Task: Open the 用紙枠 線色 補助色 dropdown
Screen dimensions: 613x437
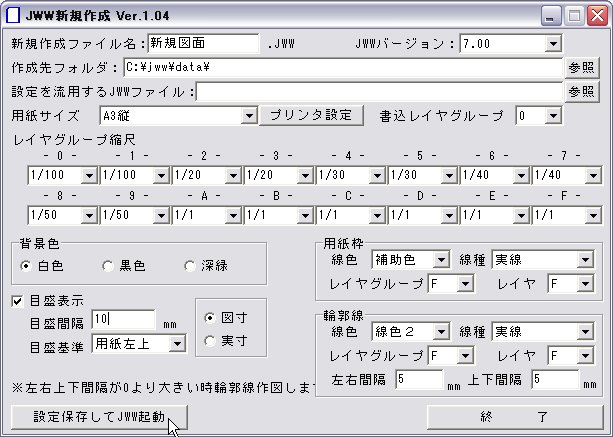Action: (441, 260)
